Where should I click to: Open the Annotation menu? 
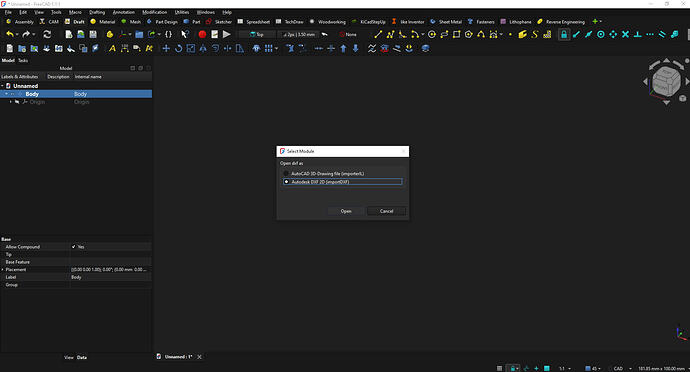[124, 12]
